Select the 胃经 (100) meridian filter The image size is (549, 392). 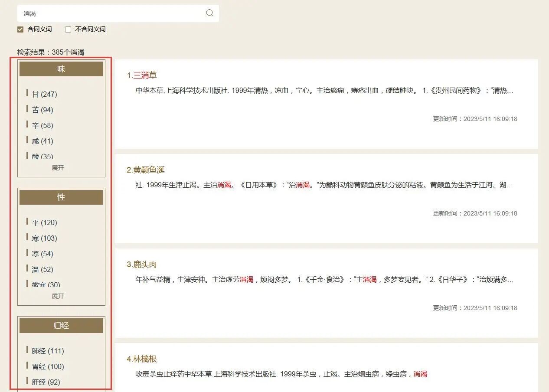(x=48, y=366)
